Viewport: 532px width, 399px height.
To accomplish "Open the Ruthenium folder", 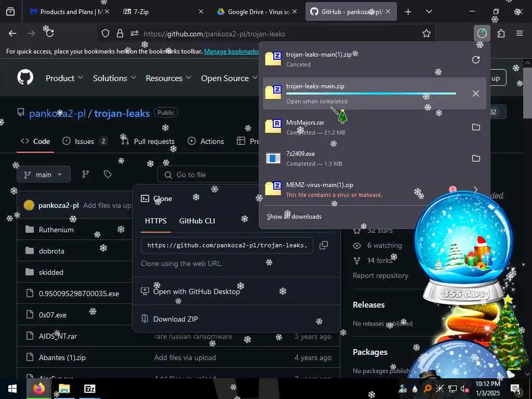I will coord(56,230).
